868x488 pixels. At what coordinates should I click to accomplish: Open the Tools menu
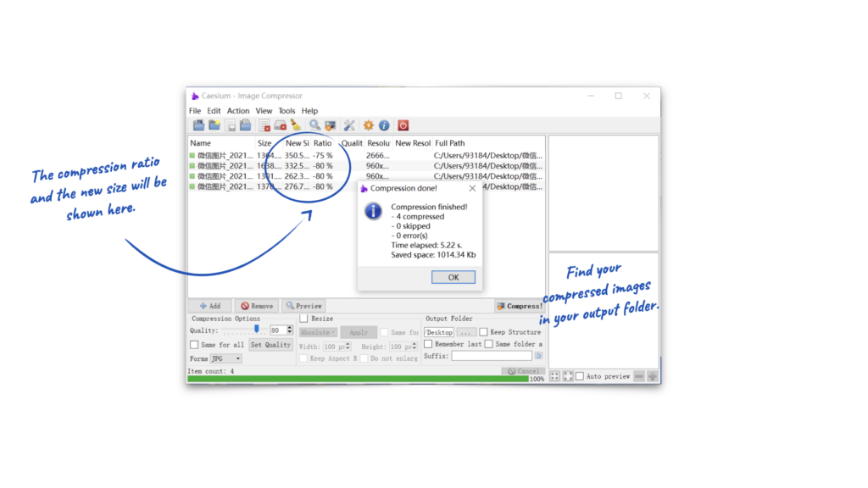tap(287, 111)
